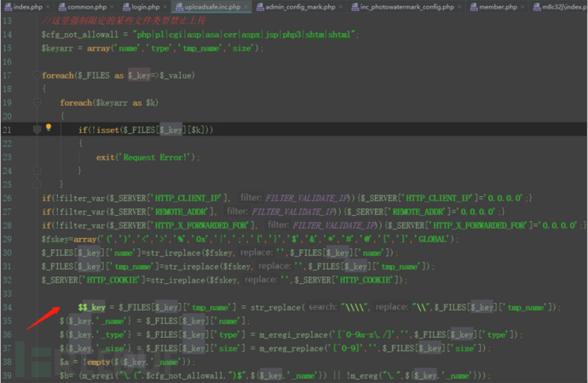
Task: Close the uploadsafe.inc.php tab
Action: (245, 7)
